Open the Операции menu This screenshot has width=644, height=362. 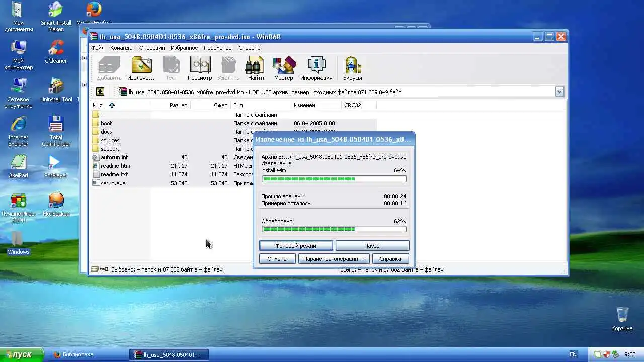[152, 48]
